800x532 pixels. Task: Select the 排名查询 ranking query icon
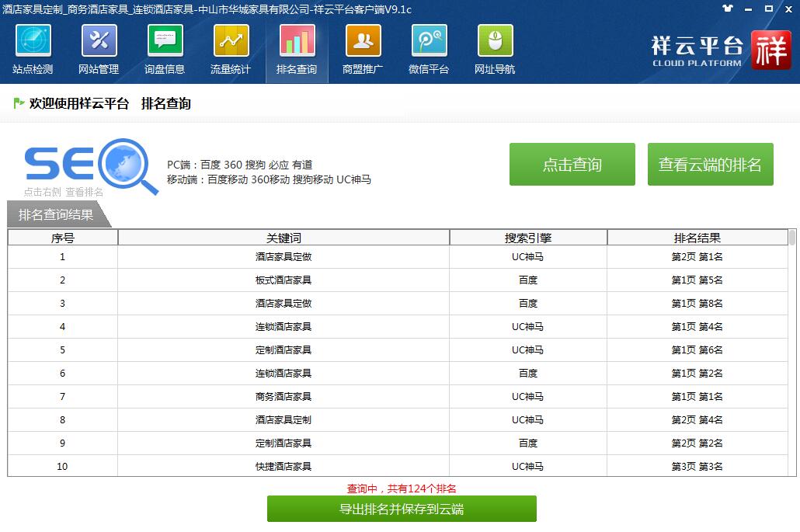[297, 50]
